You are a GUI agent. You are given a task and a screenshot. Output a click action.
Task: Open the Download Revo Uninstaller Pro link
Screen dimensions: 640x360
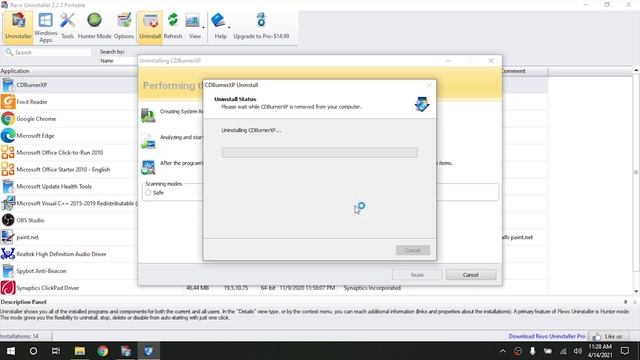547,336
